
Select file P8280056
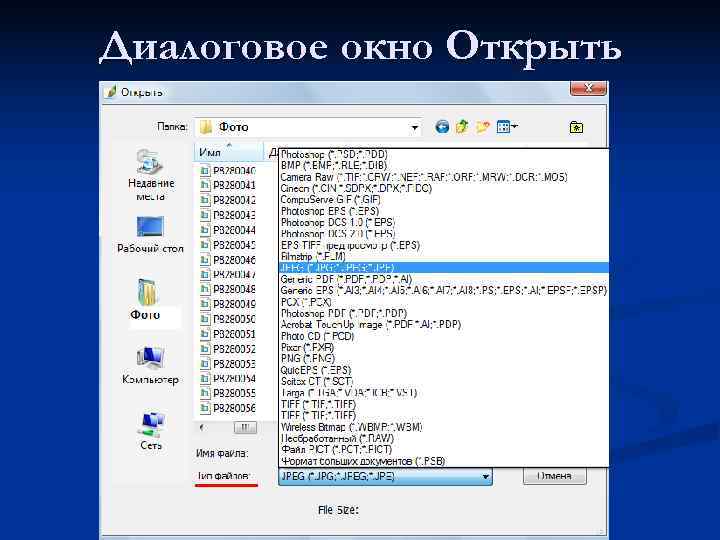[x=228, y=408]
